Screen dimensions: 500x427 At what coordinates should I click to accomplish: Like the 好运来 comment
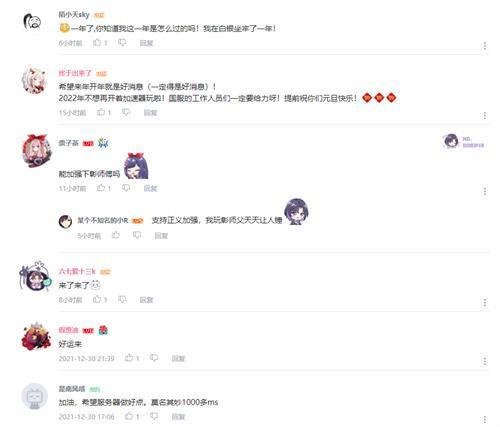129,358
